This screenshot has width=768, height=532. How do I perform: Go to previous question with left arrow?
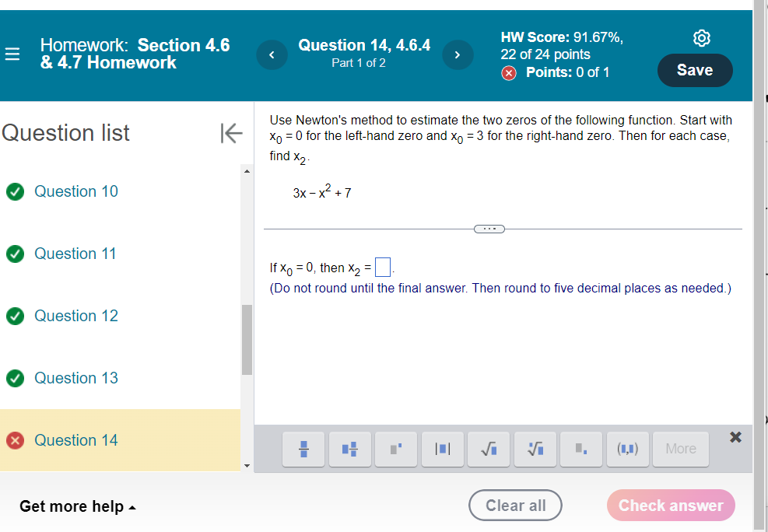point(272,54)
